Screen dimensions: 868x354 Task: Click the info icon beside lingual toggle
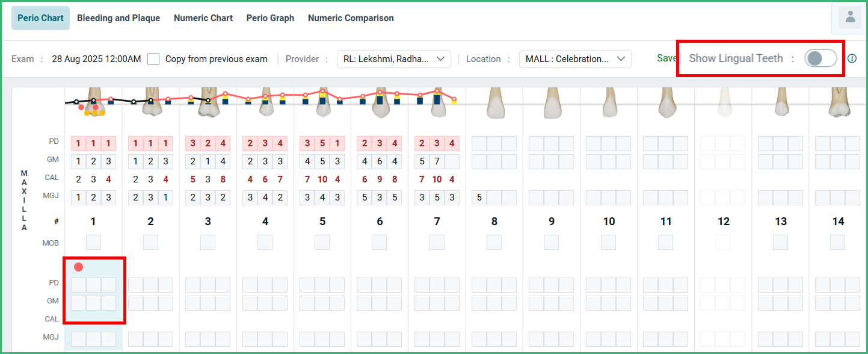852,58
